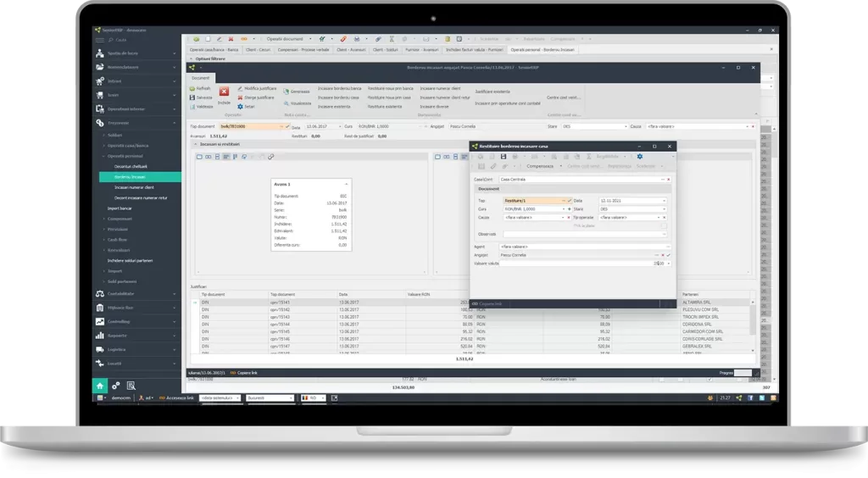
Task: Click chain link icon in Incasari panel toolbar
Action: [x=270, y=157]
